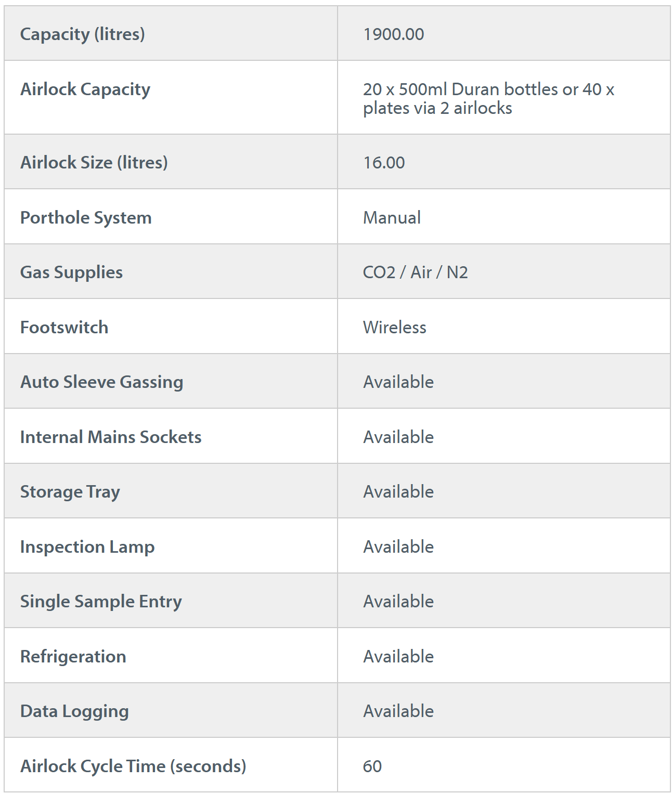Click the Auto Sleeve Gassing label

click(x=101, y=382)
